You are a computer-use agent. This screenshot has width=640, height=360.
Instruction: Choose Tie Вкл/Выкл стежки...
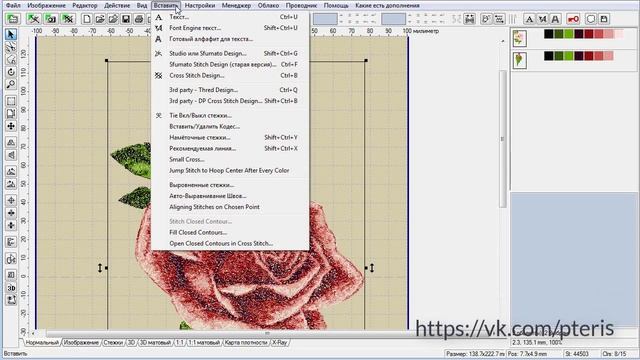coord(230,116)
